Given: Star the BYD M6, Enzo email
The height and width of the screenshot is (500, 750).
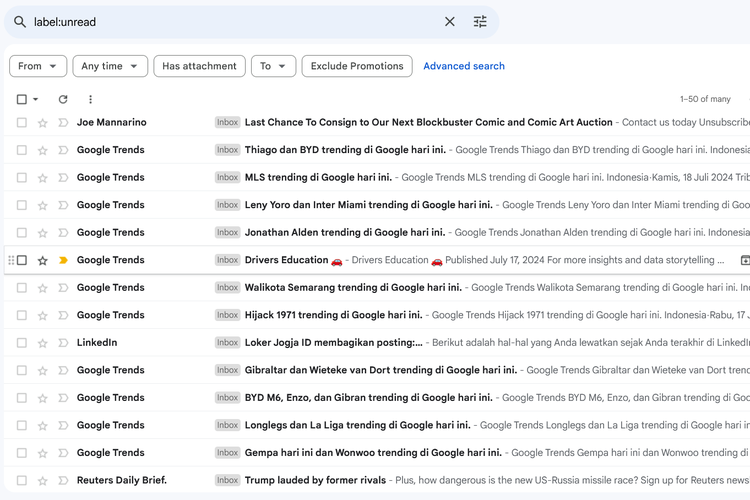Looking at the screenshot, I should click(43, 398).
